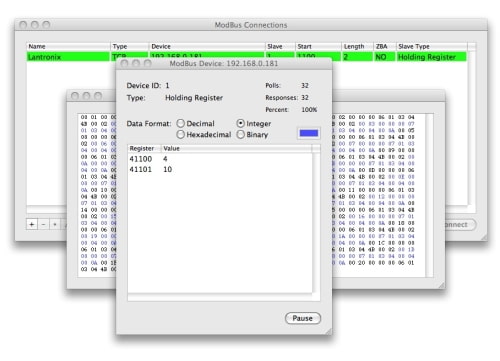This screenshot has width=500, height=361.
Task: Pause polling in the ModBus Device window
Action: [x=303, y=318]
